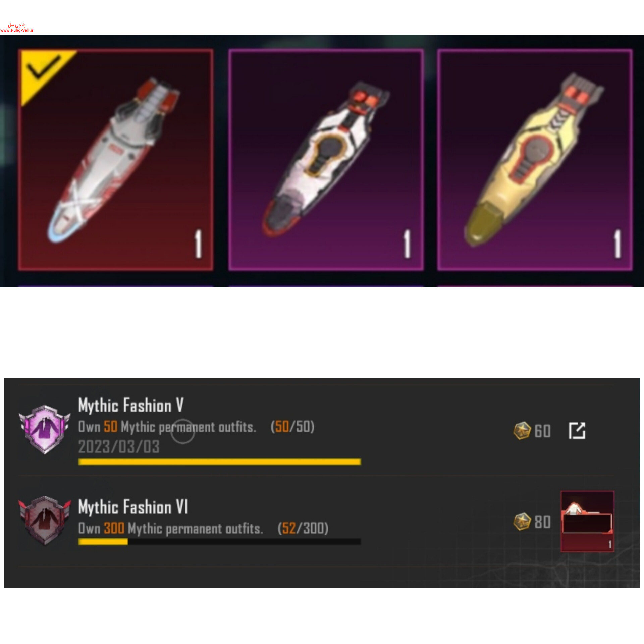Click the Mythic Fashion VI progress bar
Screen dimensions: 644x644
pyautogui.click(x=219, y=542)
